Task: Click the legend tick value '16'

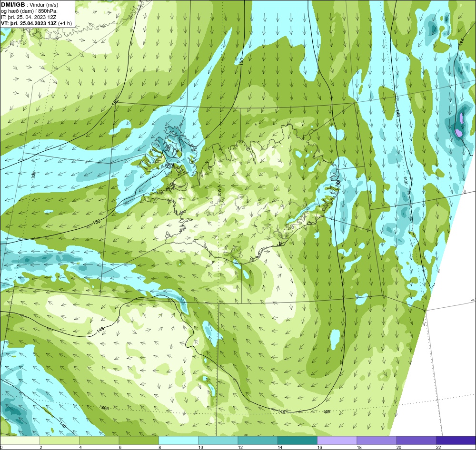Action: 320,447
